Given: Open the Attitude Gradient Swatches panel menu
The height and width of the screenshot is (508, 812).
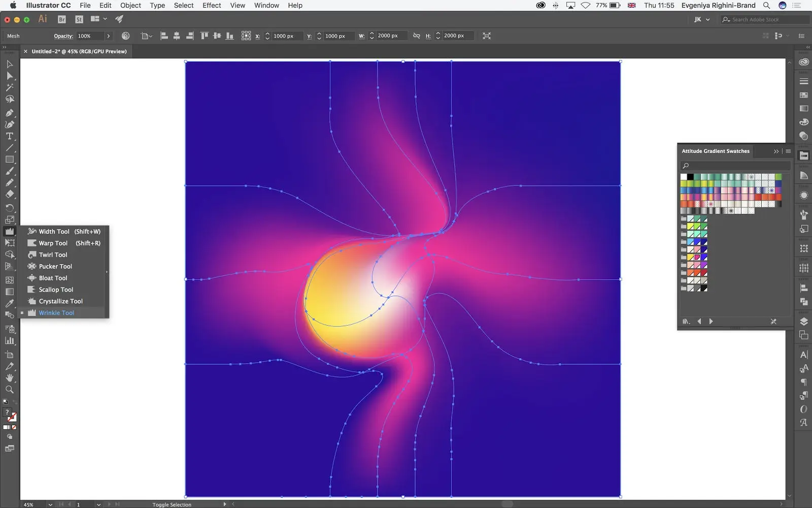Looking at the screenshot, I should [787, 151].
